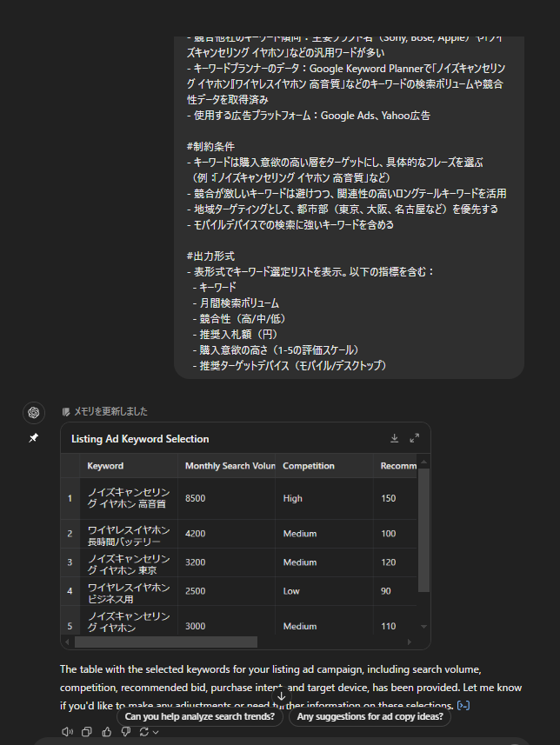This screenshot has width=560, height=745.
Task: Click the table scroll left arrow
Action: (67, 642)
